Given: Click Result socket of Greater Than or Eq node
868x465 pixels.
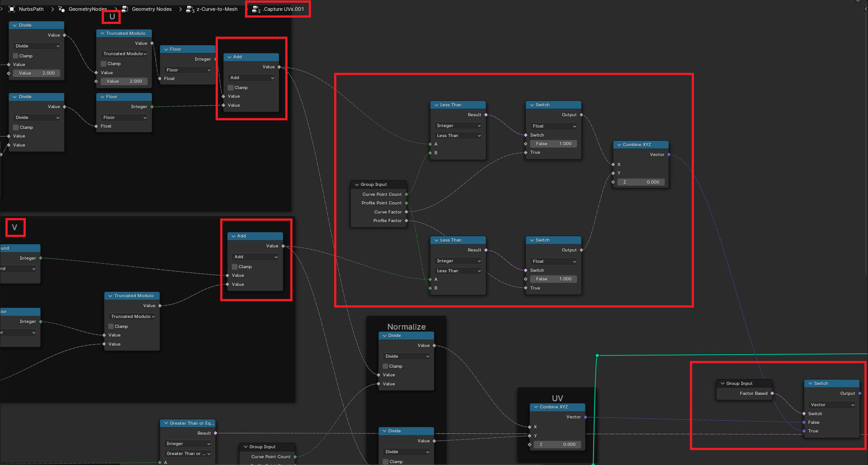Looking at the screenshot, I should (216, 433).
